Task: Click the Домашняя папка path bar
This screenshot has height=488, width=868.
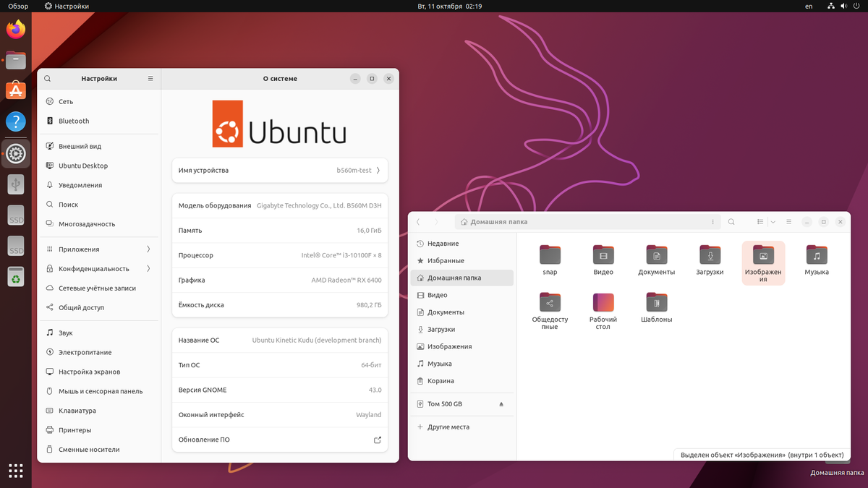Action: 587,222
